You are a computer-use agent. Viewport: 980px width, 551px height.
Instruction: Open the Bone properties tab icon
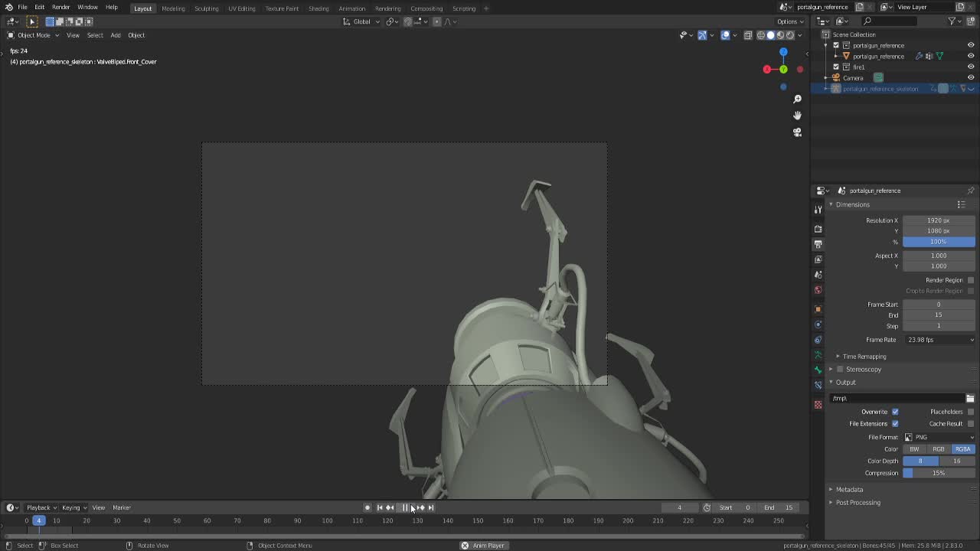(818, 370)
